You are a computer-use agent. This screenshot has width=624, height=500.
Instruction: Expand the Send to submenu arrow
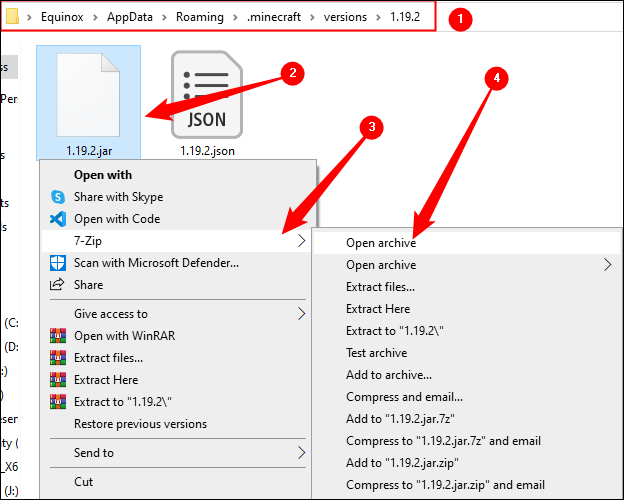pyautogui.click(x=301, y=453)
